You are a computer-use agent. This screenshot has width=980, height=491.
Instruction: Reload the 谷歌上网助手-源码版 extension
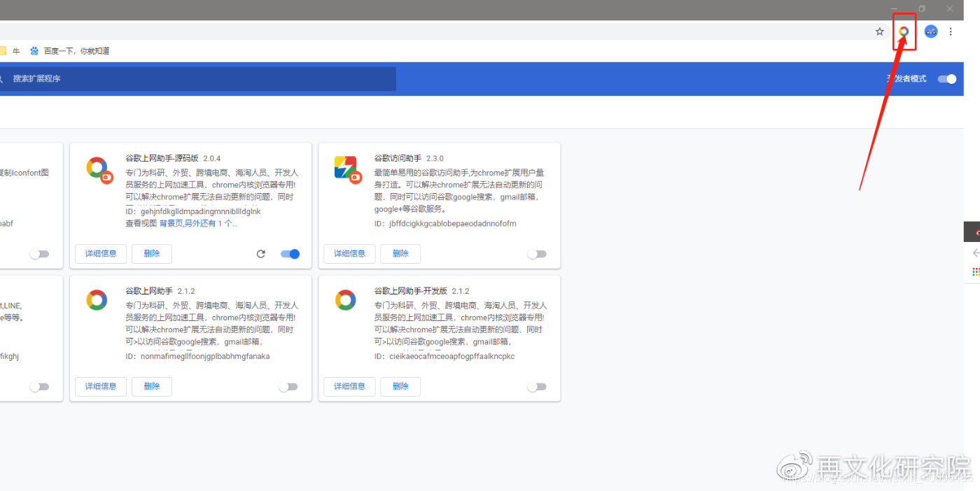[261, 254]
